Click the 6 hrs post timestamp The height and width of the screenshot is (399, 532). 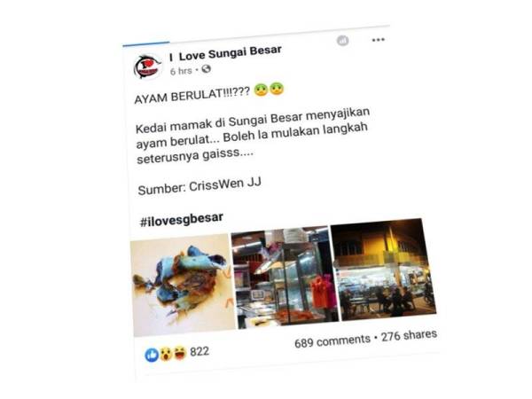point(181,71)
